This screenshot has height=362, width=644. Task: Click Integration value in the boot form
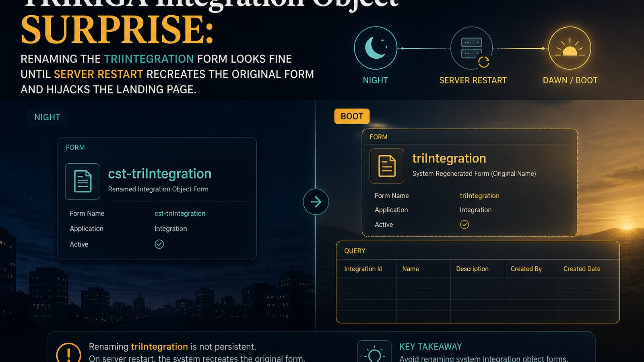pyautogui.click(x=476, y=210)
